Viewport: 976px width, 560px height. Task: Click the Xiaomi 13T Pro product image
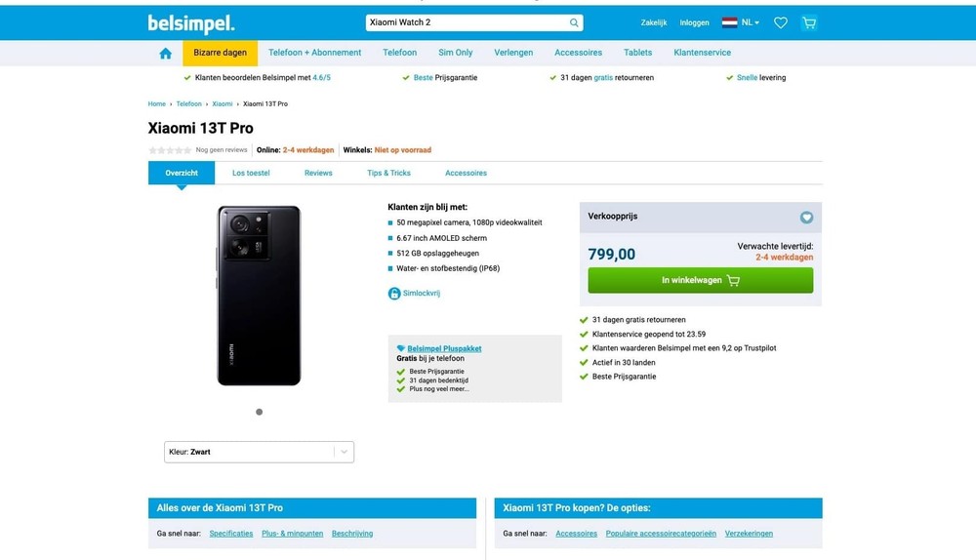click(x=259, y=296)
